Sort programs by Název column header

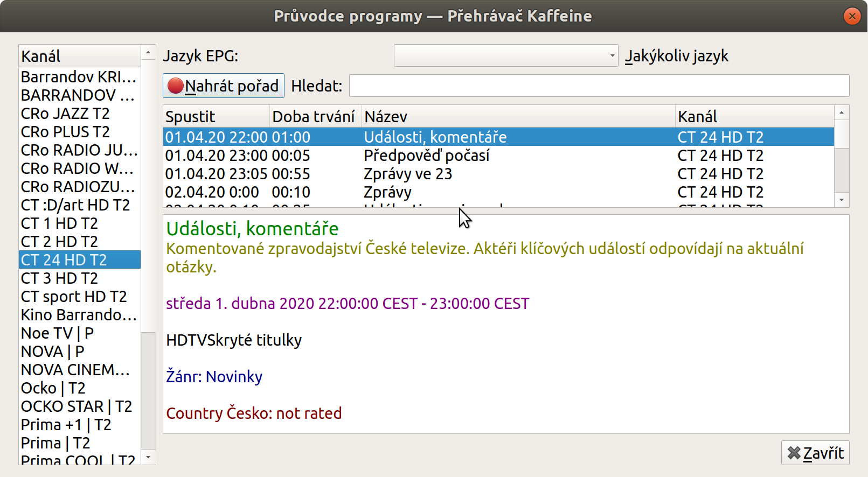click(x=518, y=116)
